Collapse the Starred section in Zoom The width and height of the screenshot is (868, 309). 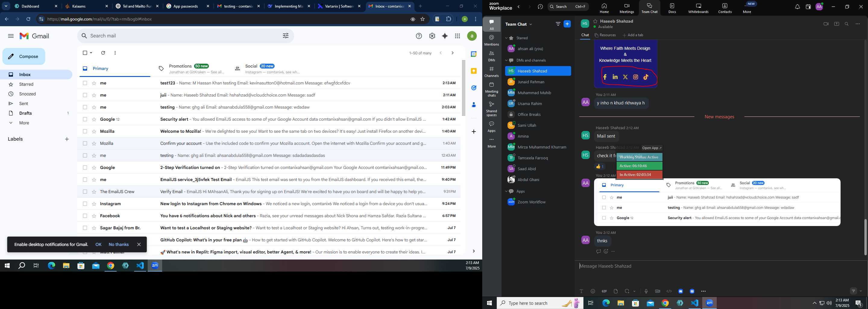click(506, 38)
